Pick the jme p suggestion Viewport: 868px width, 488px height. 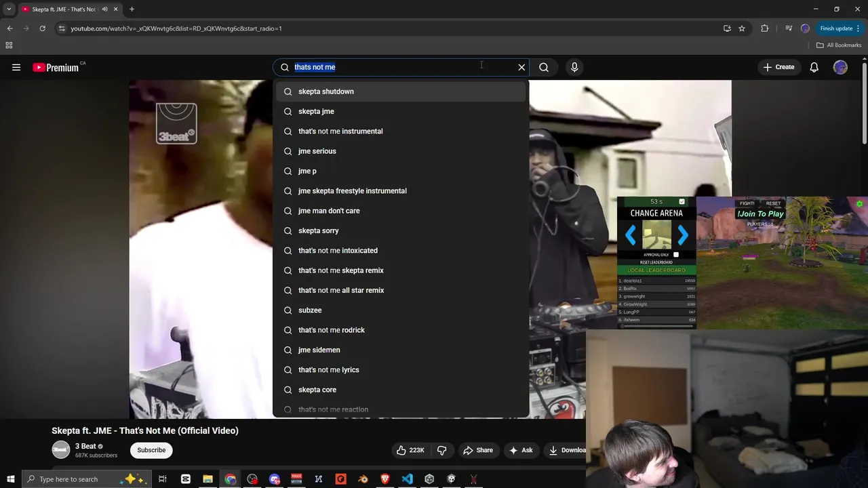point(401,171)
